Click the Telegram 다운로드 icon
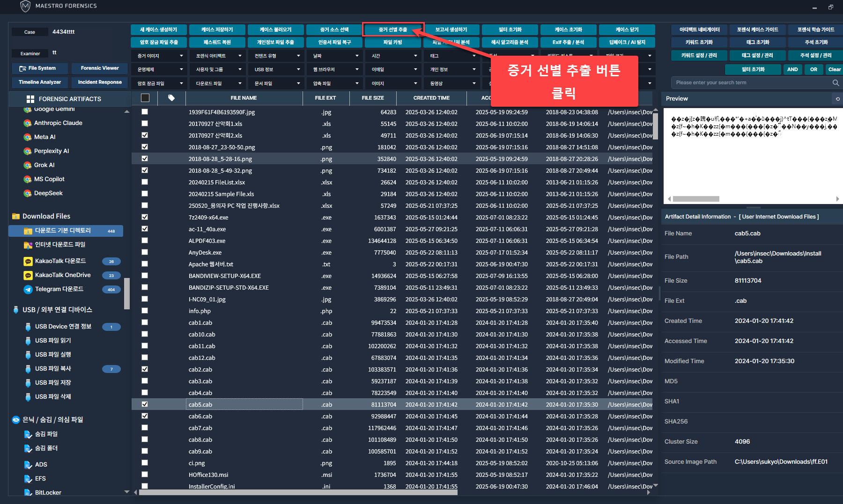This screenshot has height=504, width=843. pyautogui.click(x=28, y=289)
